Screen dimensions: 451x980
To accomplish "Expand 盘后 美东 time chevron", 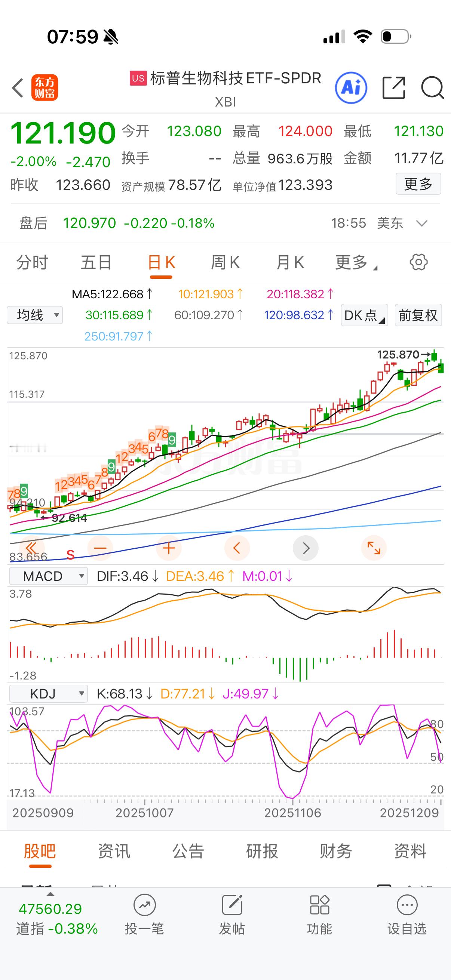I will point(422,223).
